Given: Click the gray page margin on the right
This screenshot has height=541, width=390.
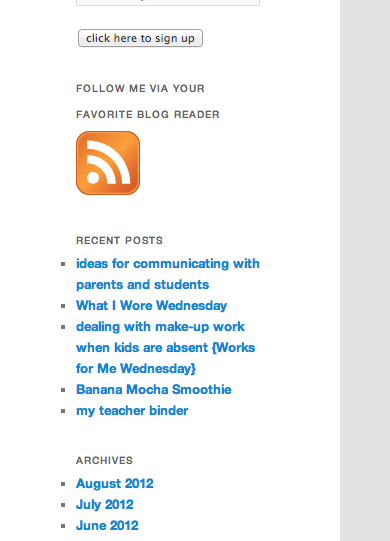Looking at the screenshot, I should tap(365, 270).
